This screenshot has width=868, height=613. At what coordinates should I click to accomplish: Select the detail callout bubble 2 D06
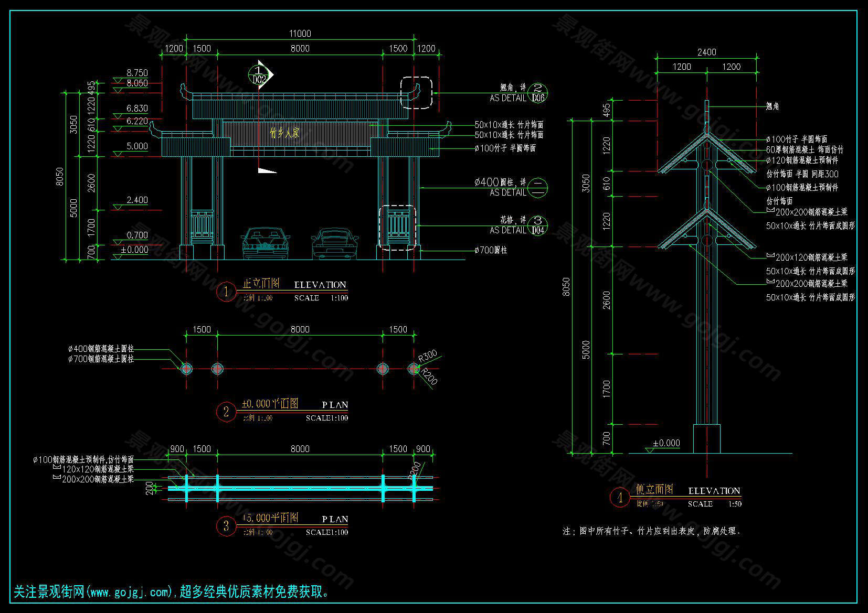(537, 93)
